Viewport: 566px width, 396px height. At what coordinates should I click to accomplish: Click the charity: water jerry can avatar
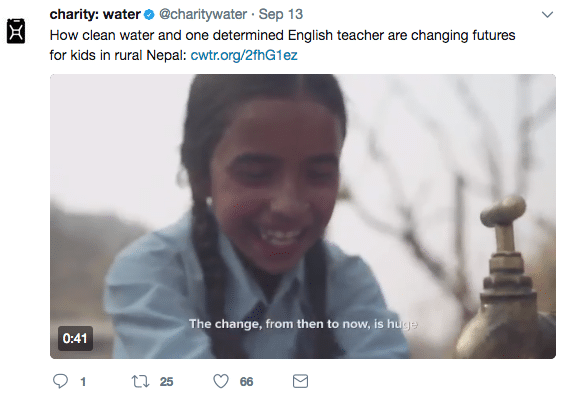click(x=16, y=31)
